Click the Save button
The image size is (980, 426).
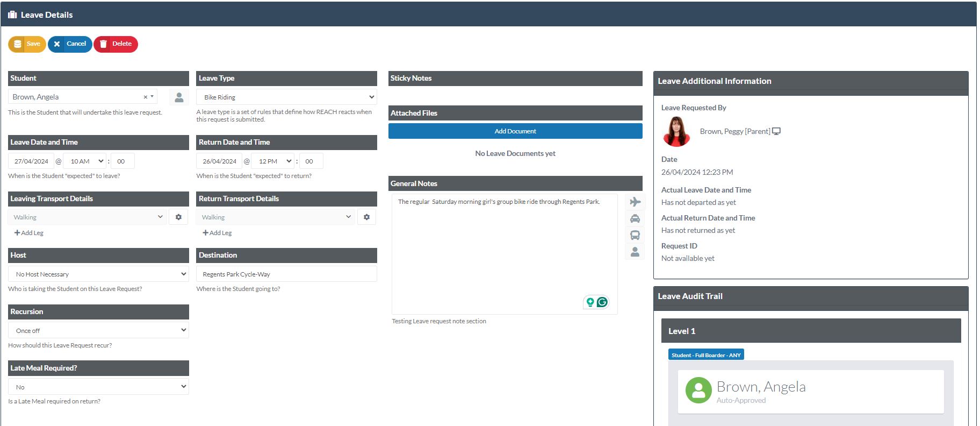27,44
